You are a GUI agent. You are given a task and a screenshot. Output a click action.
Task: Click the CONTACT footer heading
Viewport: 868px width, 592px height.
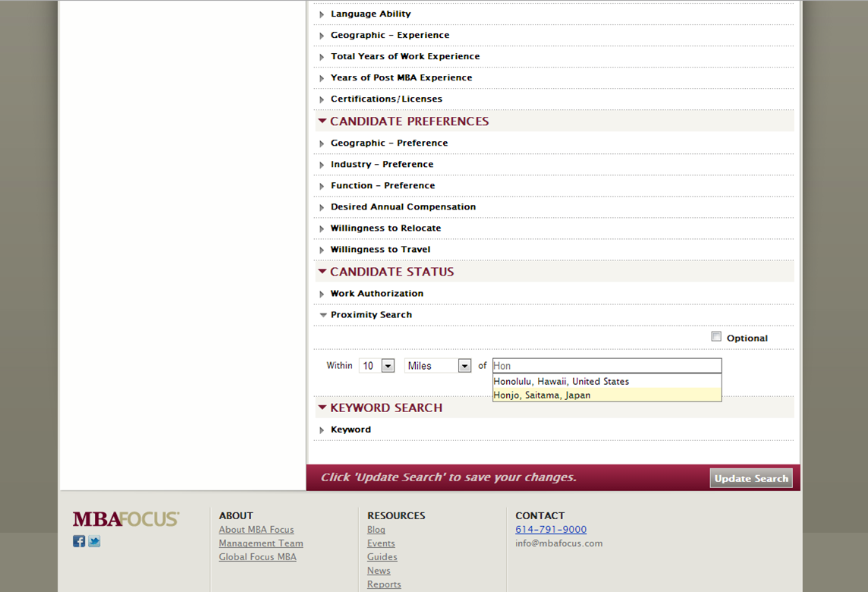(x=539, y=515)
